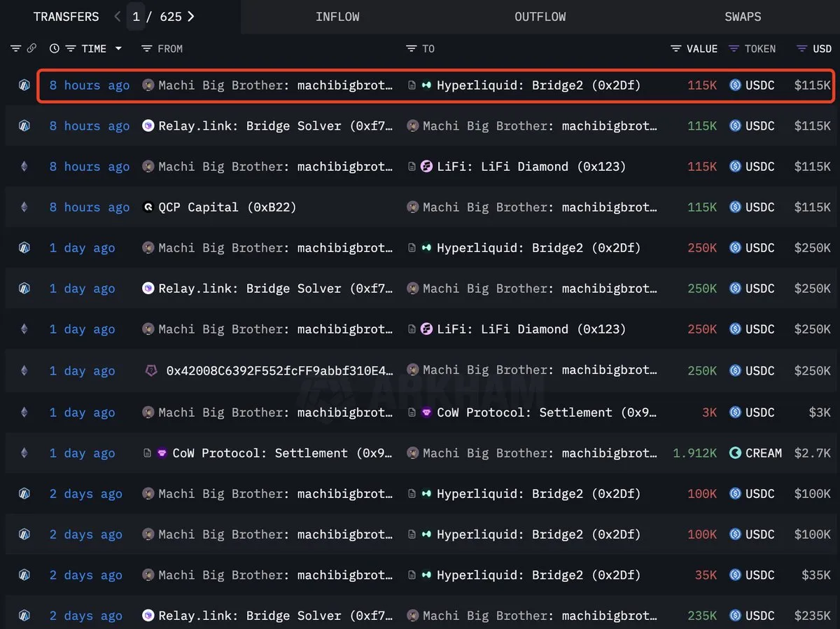Toggle the clock time format icon
Viewport: 840px width, 629px height.
coord(55,48)
